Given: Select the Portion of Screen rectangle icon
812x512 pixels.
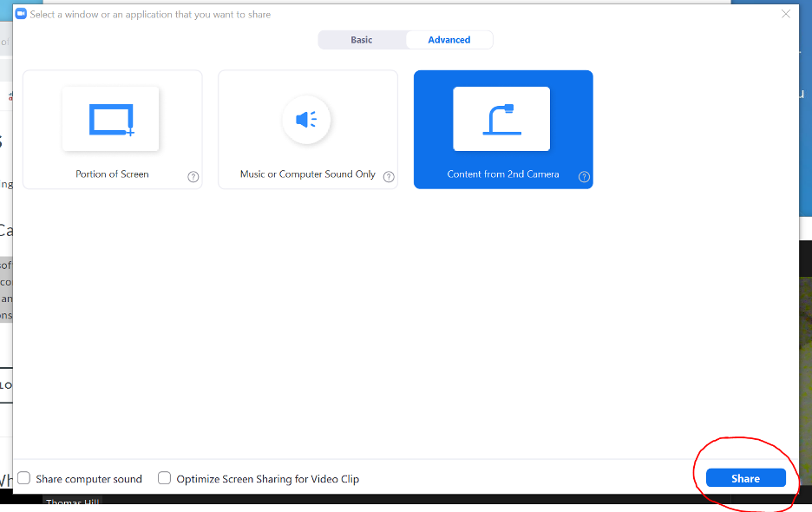Looking at the screenshot, I should (x=111, y=119).
